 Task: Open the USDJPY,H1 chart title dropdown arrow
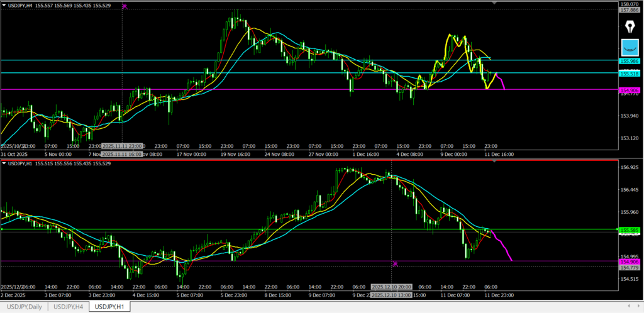coord(4,163)
